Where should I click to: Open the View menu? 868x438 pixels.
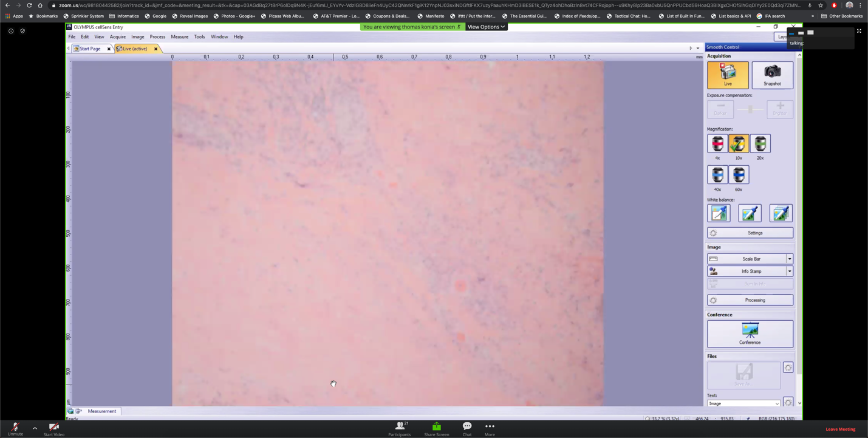99,37
